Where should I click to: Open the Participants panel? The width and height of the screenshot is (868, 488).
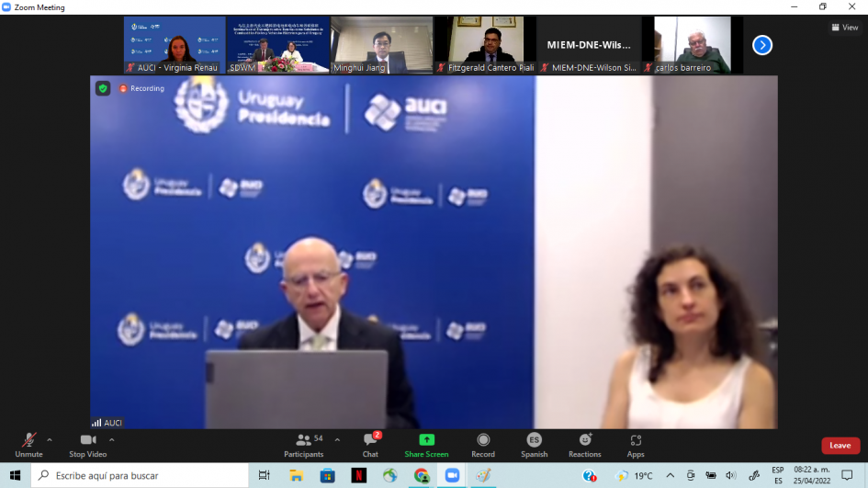(x=303, y=446)
